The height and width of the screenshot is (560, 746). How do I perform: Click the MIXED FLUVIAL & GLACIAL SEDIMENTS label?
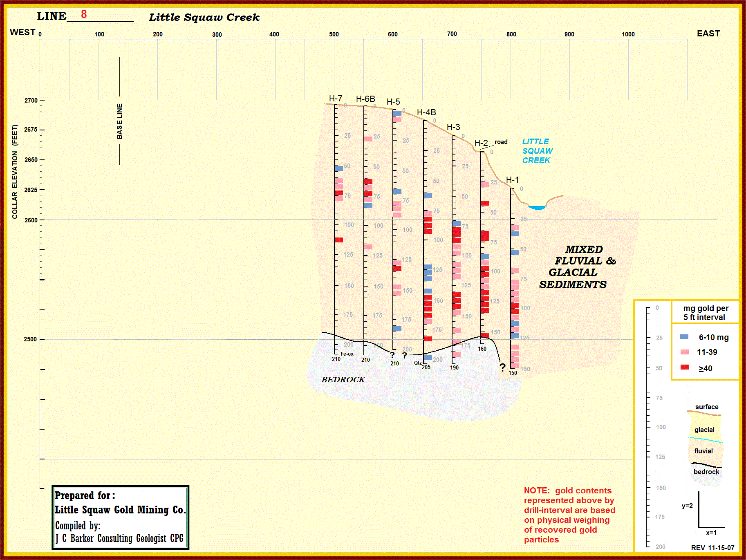tap(578, 267)
